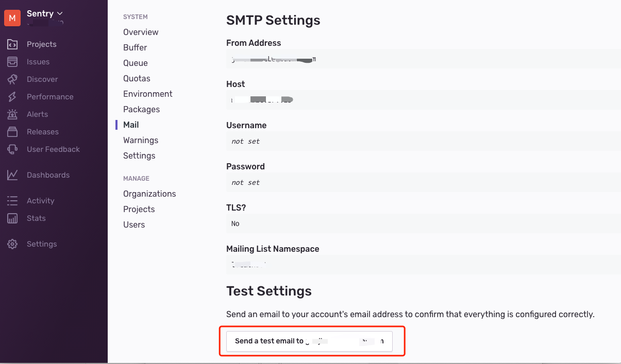The width and height of the screenshot is (621, 364).
Task: Go to the Warnings page
Action: pos(141,140)
